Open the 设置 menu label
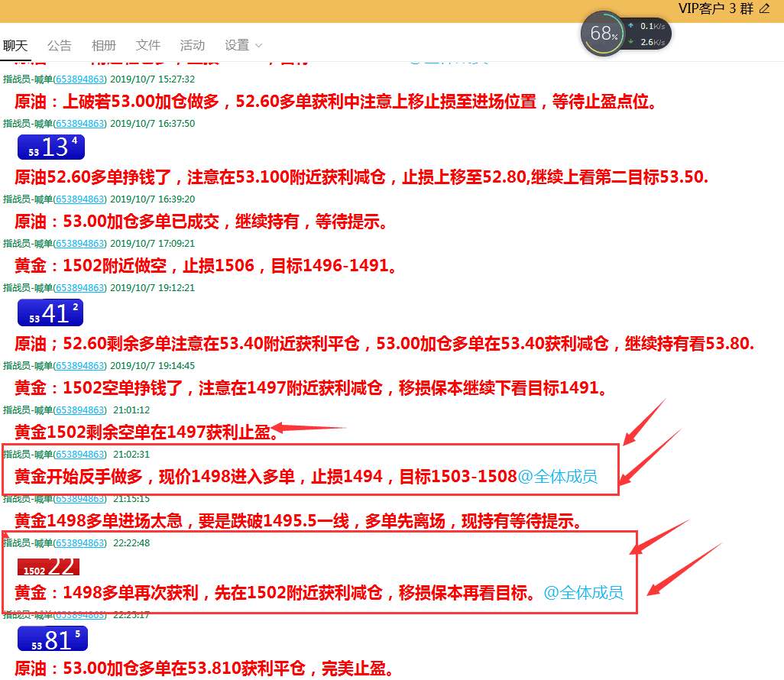The width and height of the screenshot is (784, 680). coord(237,46)
